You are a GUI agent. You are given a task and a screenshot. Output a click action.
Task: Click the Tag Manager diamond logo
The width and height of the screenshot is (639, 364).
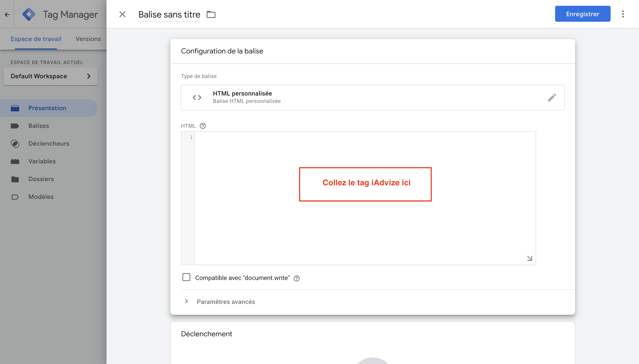[29, 14]
